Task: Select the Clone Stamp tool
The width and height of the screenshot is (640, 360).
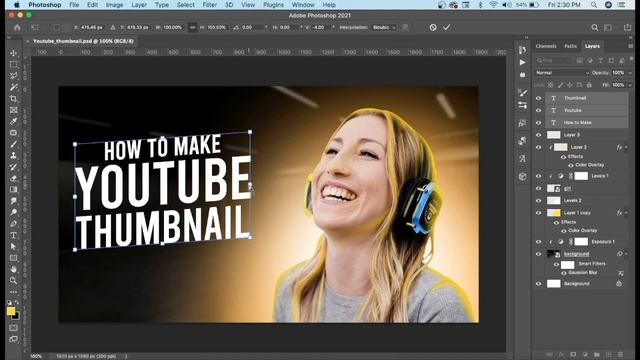Action: 13,156
